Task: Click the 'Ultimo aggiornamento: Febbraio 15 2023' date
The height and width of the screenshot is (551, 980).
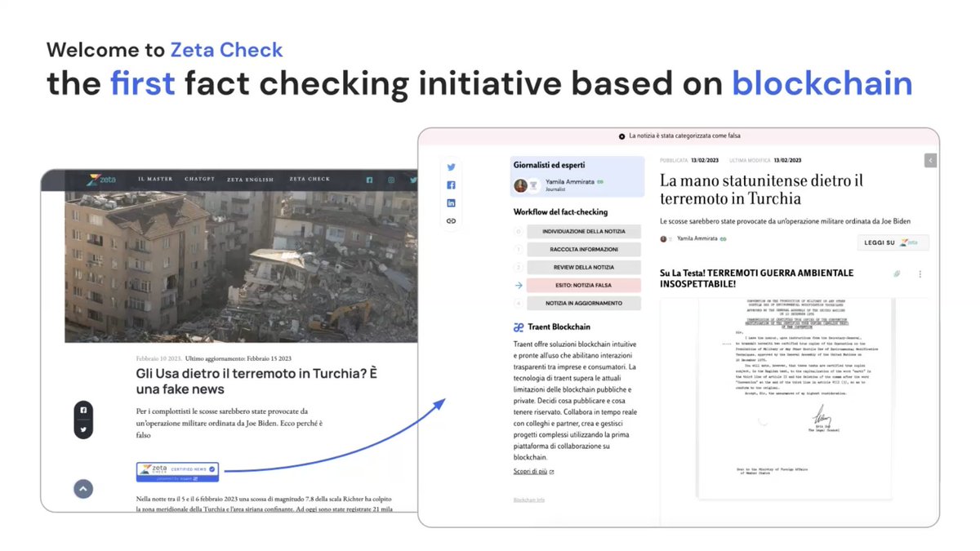Action: click(238, 358)
